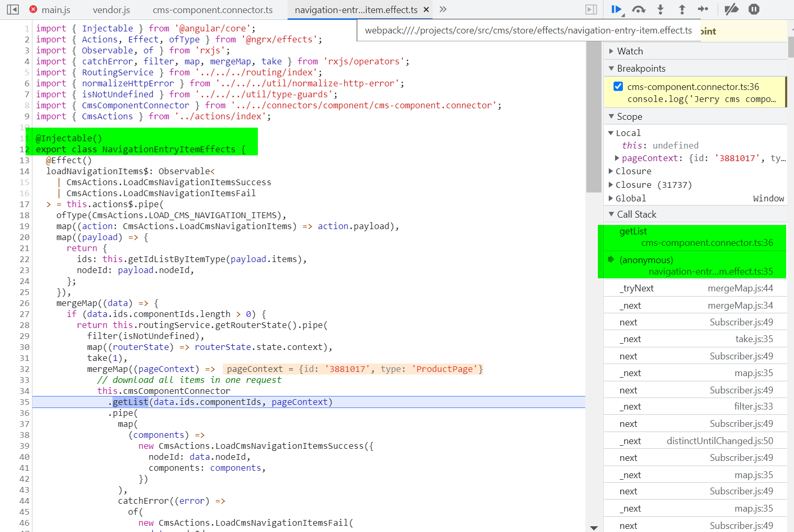Click the debugger sidebar scrollbar
The width and height of the screenshot is (794, 532).
tap(791, 47)
